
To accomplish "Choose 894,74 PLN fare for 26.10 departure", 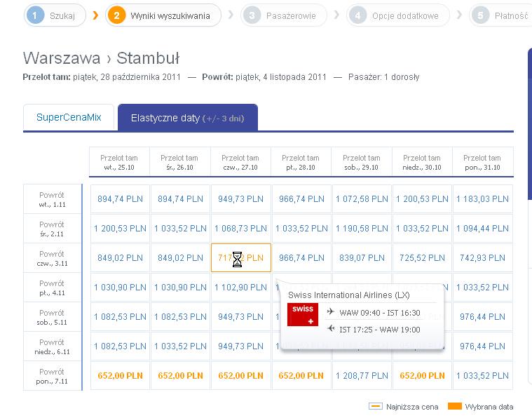I will pyautogui.click(x=181, y=199).
